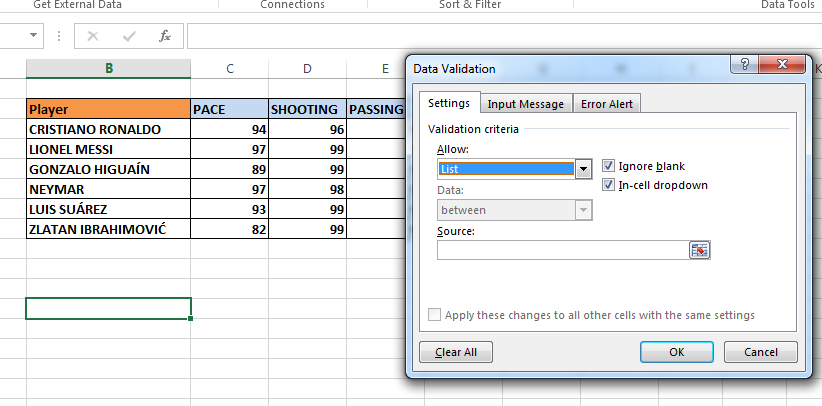The height and width of the screenshot is (406, 822).
Task: Select the NEYMAR cell
Action: 109,189
